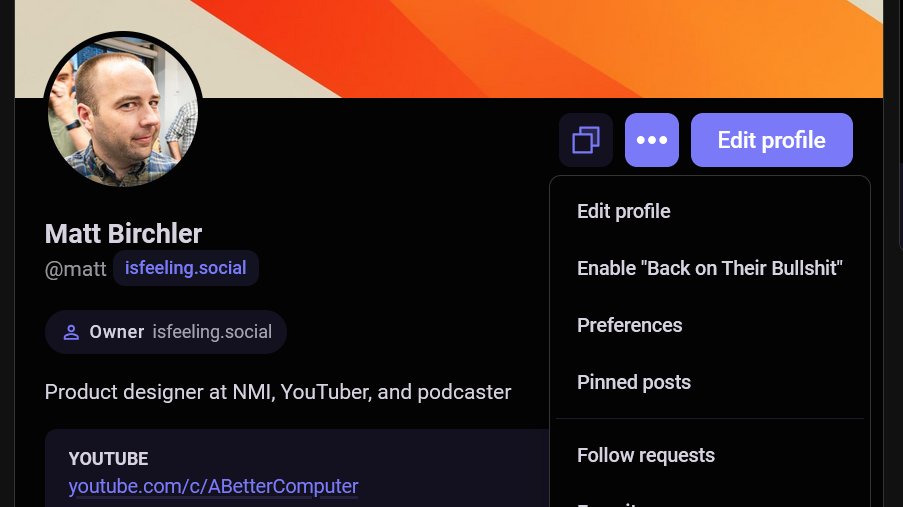Open the three-dots more options menu
Image resolution: width=903 pixels, height=507 pixels.
coord(652,140)
